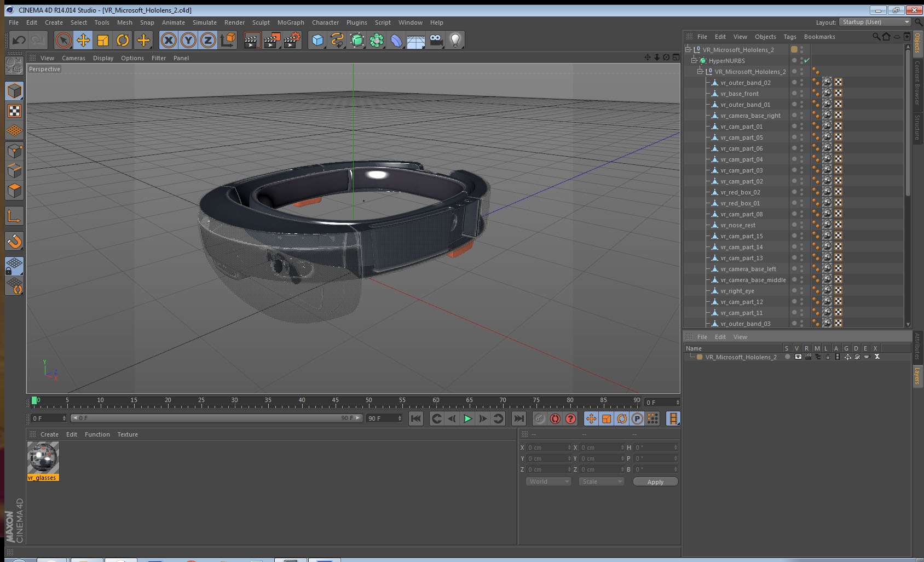Switch to Texture mode icon

coord(14,111)
